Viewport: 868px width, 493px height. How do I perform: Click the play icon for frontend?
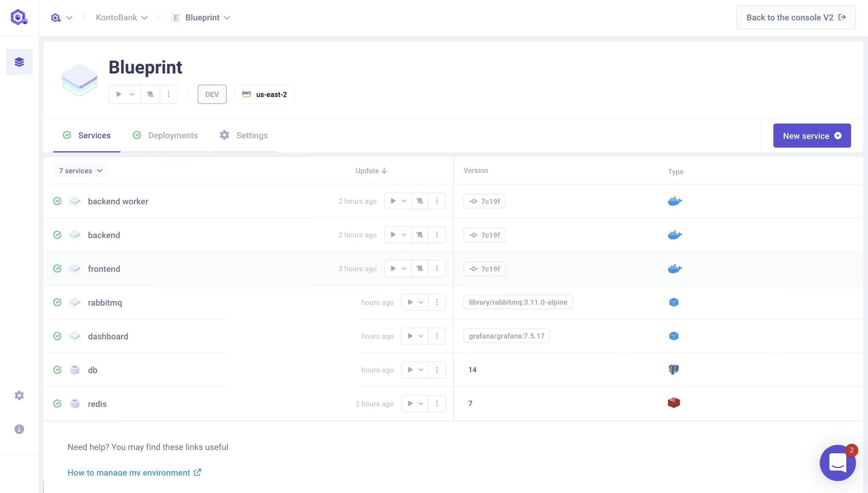393,268
